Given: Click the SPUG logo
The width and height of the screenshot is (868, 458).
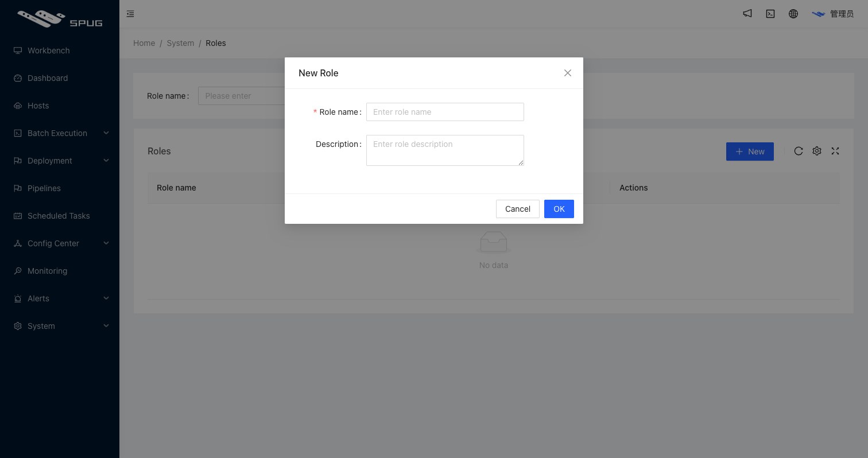Looking at the screenshot, I should click(60, 18).
